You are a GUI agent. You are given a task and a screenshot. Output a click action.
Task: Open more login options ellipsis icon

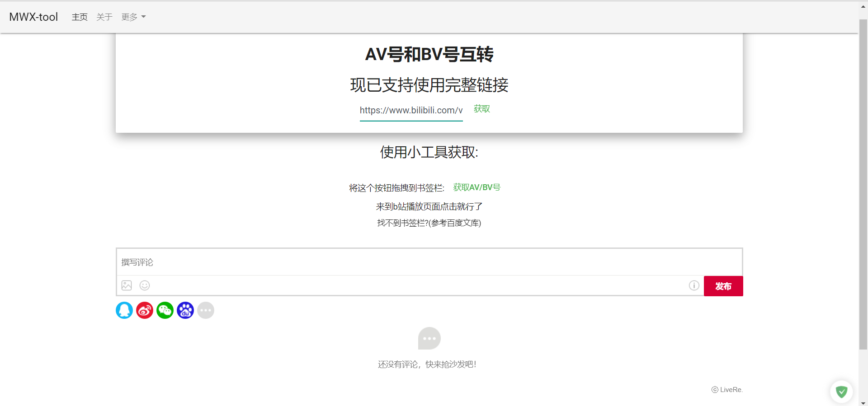pyautogui.click(x=206, y=310)
